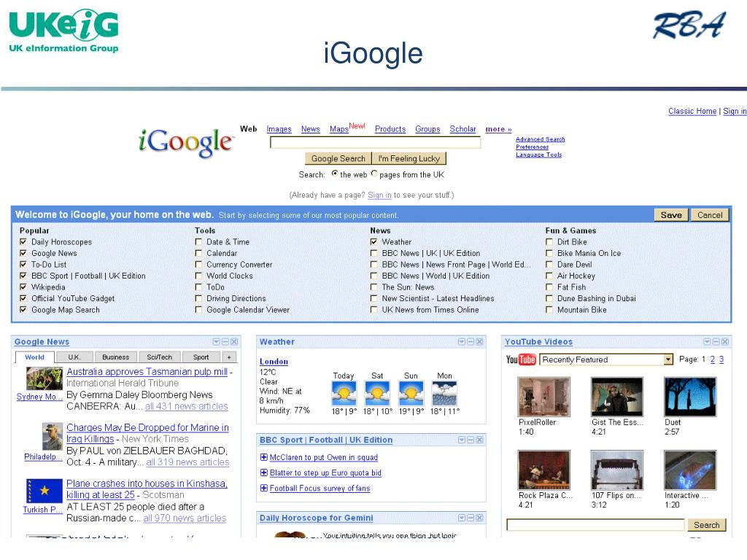Minimize the Google News gadget
Image resolution: width=747 pixels, height=560 pixels.
pyautogui.click(x=225, y=341)
